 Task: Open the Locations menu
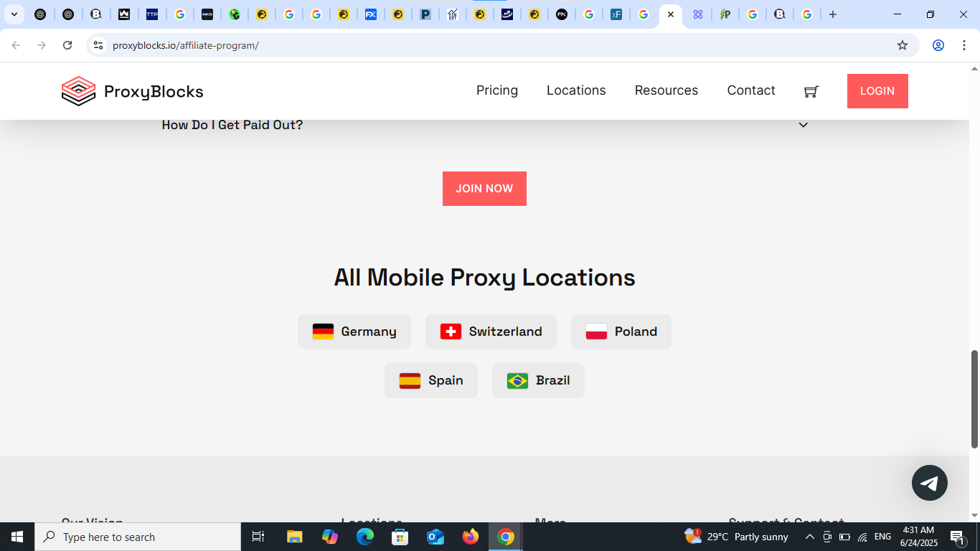(576, 90)
